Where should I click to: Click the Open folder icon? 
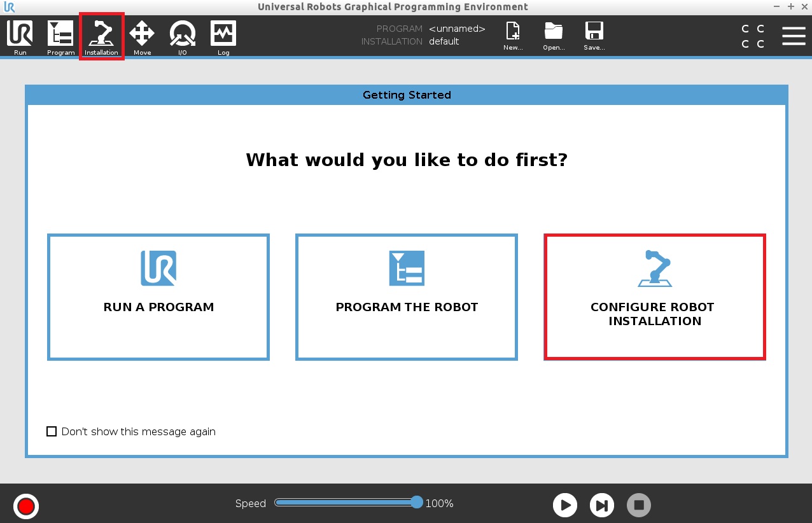pyautogui.click(x=554, y=36)
